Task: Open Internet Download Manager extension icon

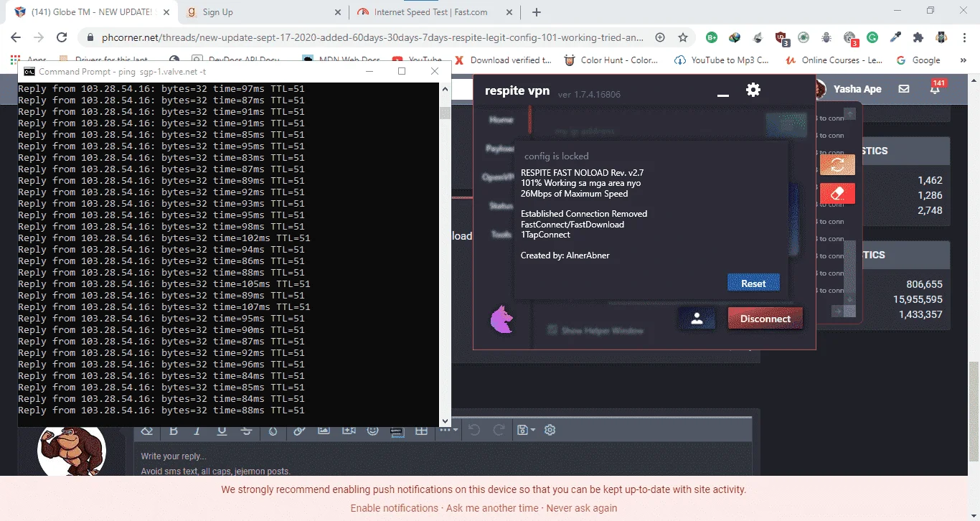Action: click(735, 37)
